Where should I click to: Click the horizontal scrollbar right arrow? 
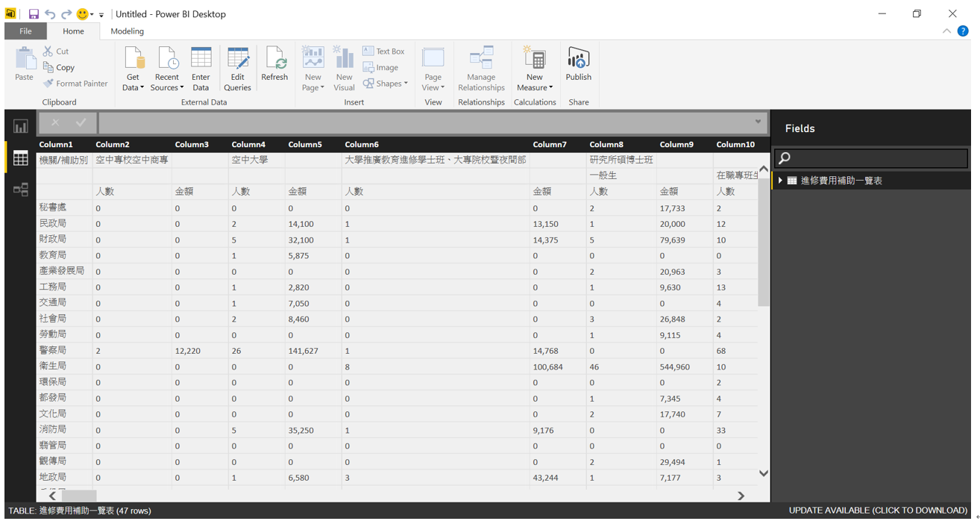tap(741, 496)
